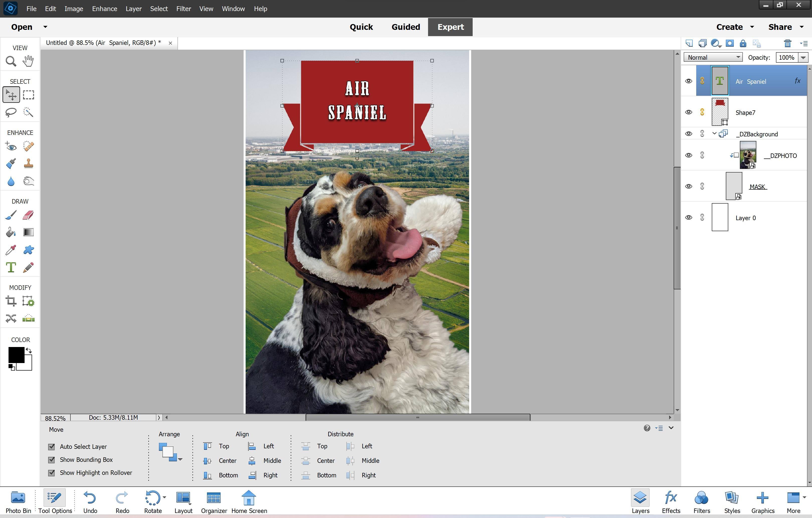Switch to Guided mode tab
Screen dimensions: 812x518
pyautogui.click(x=406, y=27)
